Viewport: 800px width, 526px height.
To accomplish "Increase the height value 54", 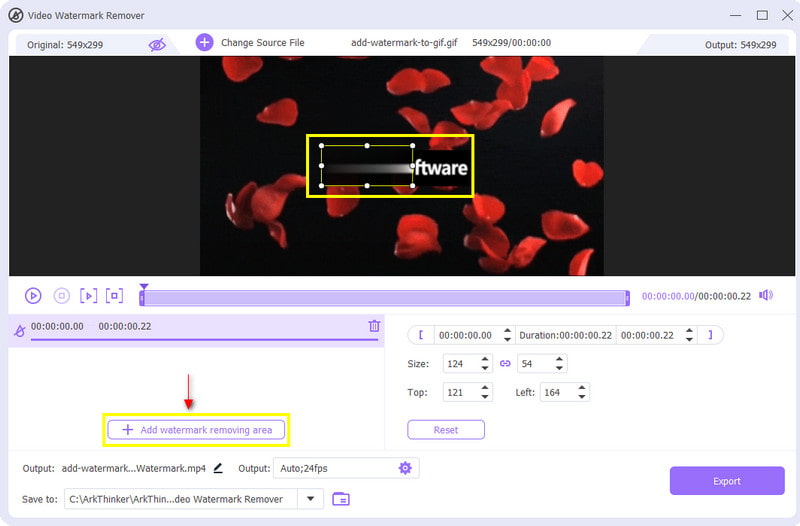I will point(559,359).
